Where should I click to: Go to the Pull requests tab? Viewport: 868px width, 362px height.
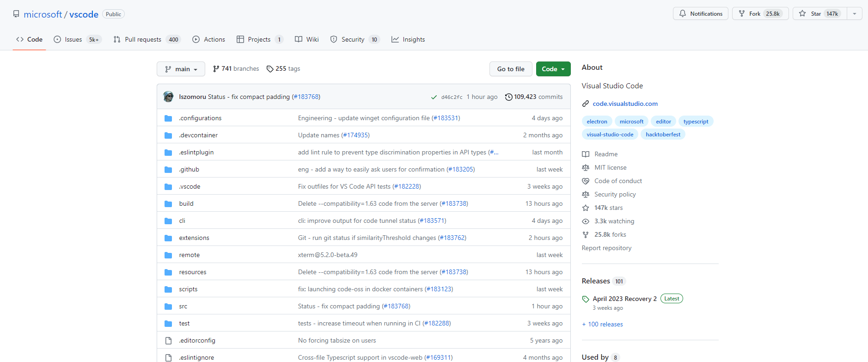pos(147,39)
